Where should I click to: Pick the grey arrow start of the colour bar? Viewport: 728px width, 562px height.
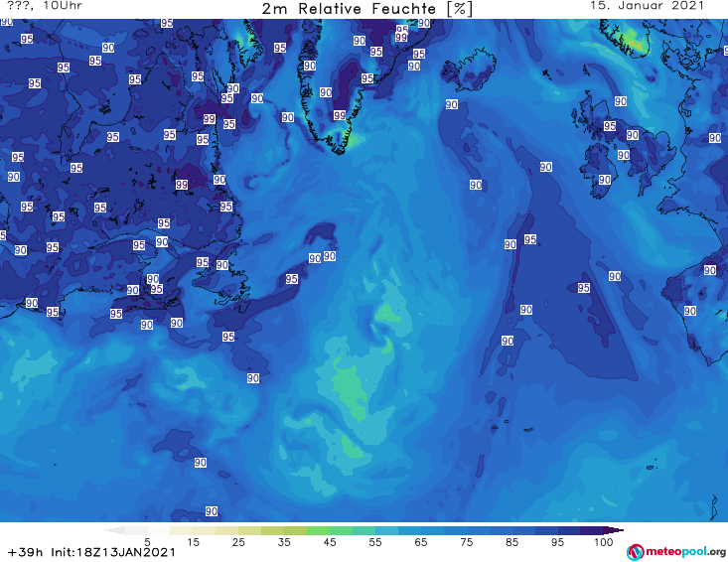114,530
